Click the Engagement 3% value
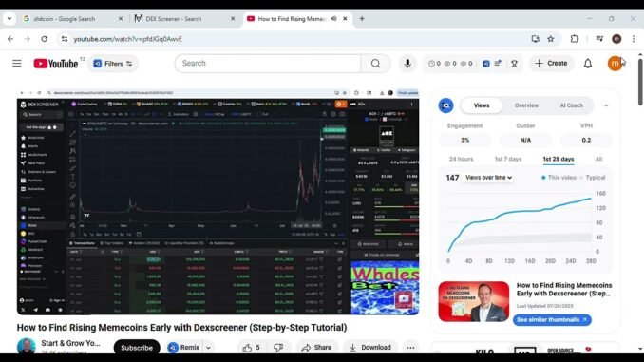Screen dimensions: 644x362 click(x=464, y=140)
